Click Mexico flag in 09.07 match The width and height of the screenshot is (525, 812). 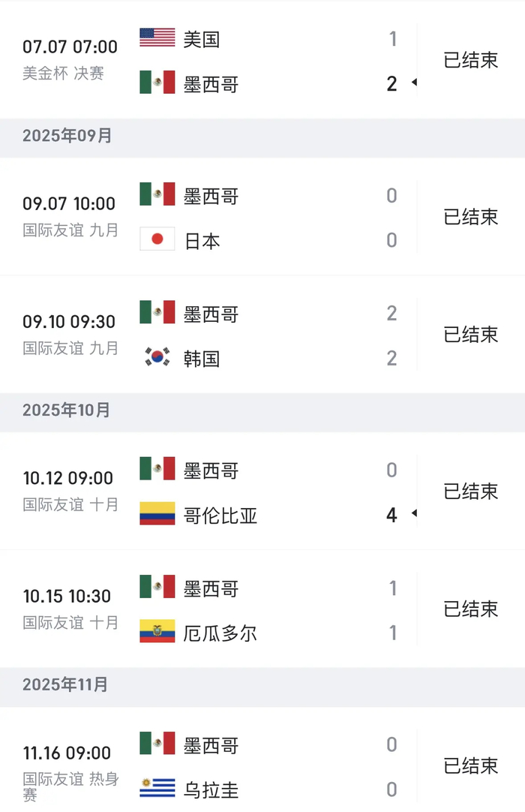157,194
